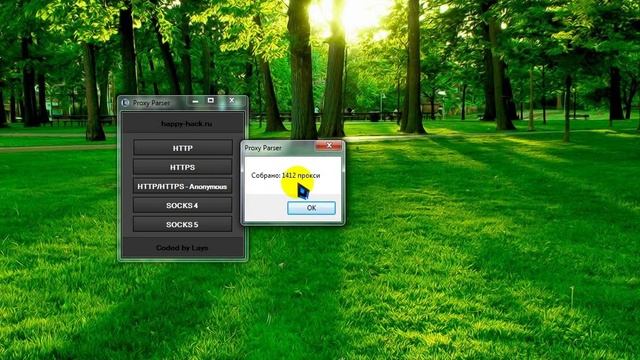Click the 'Coded by Lays' footer text
Screen dimensions: 640x360
(182, 248)
